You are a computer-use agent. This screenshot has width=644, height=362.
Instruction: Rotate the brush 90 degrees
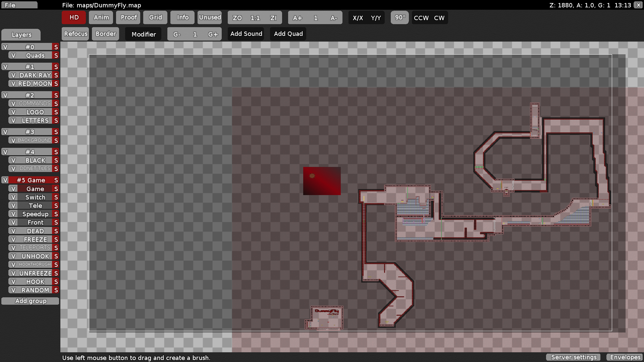click(399, 17)
